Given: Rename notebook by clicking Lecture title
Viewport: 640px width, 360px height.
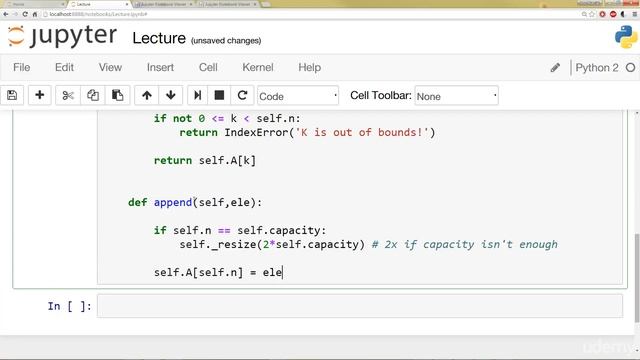Looking at the screenshot, I should [x=159, y=38].
